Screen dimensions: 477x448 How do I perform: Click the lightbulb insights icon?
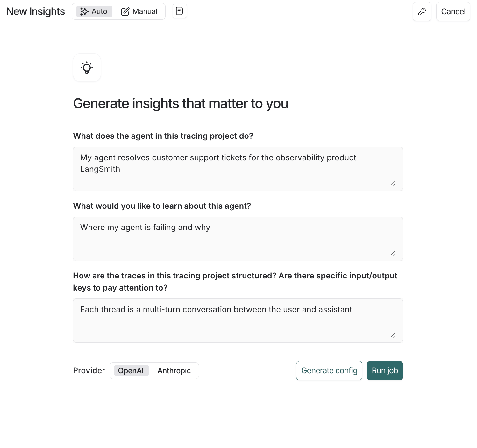87,67
